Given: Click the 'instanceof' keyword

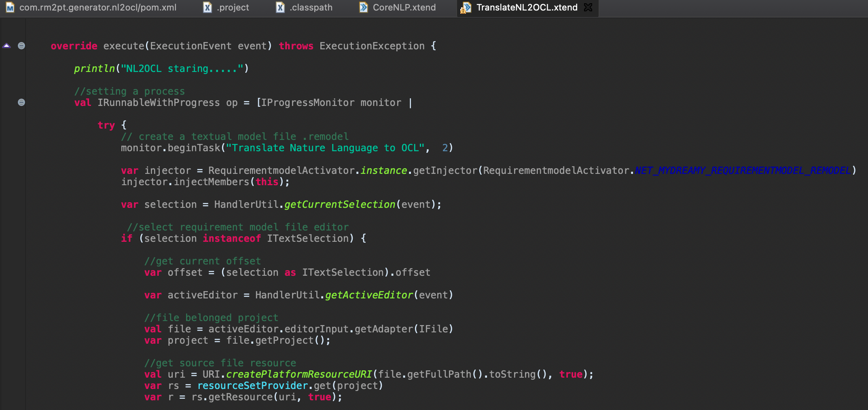Looking at the screenshot, I should tap(232, 239).
